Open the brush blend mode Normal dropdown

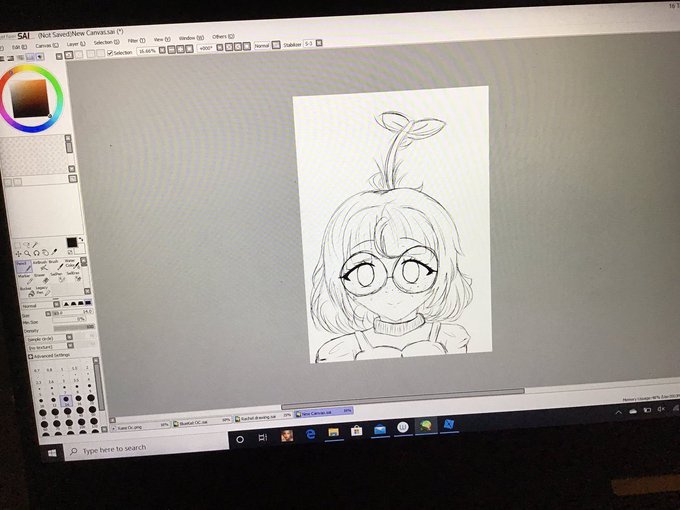[56, 304]
